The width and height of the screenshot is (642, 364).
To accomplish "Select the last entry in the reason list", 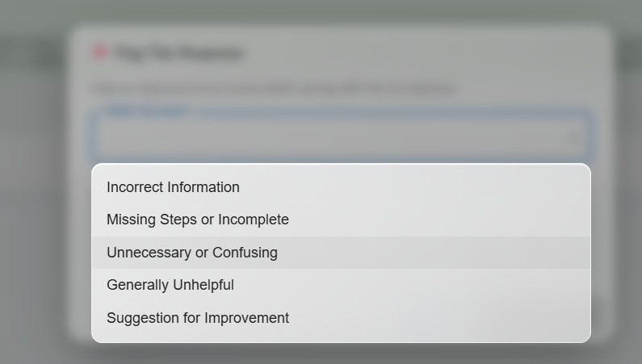I will click(198, 318).
